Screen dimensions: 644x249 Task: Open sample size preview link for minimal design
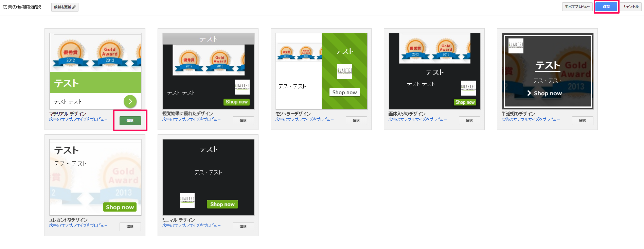[191, 226]
